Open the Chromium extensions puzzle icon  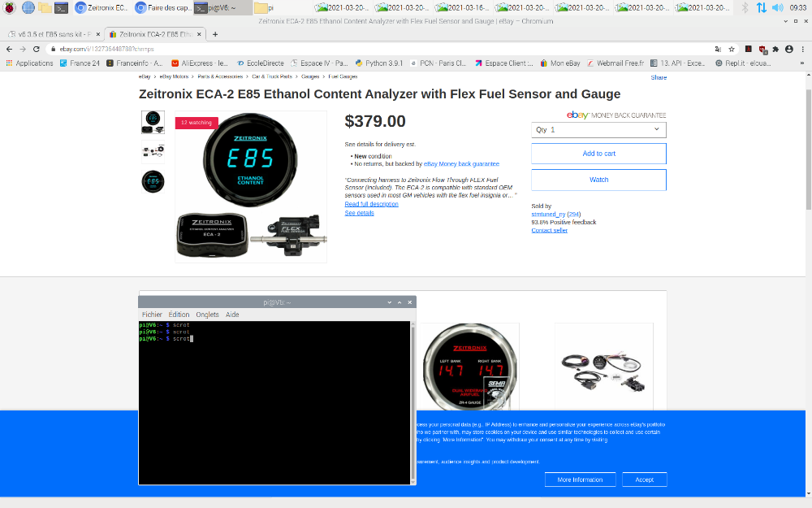(x=775, y=49)
